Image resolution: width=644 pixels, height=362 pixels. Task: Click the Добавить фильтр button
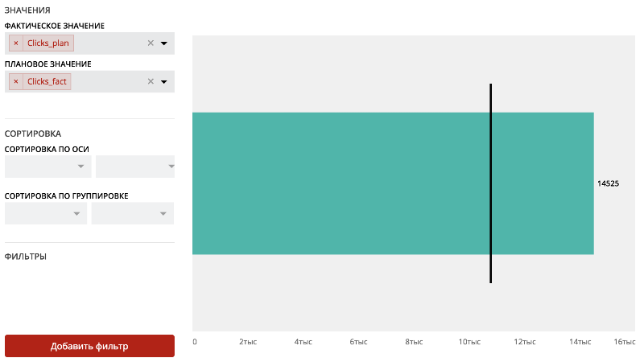coord(89,346)
